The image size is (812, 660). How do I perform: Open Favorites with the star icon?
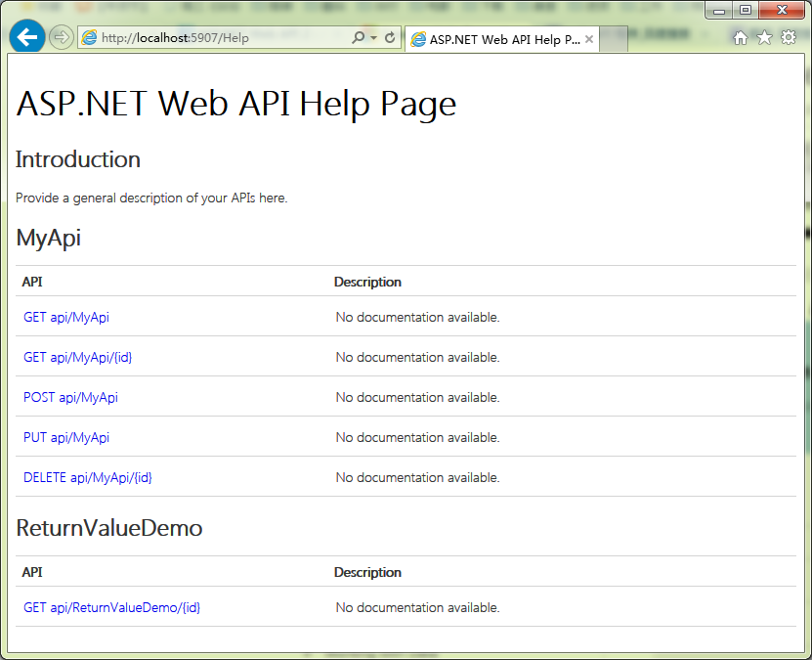point(764,38)
